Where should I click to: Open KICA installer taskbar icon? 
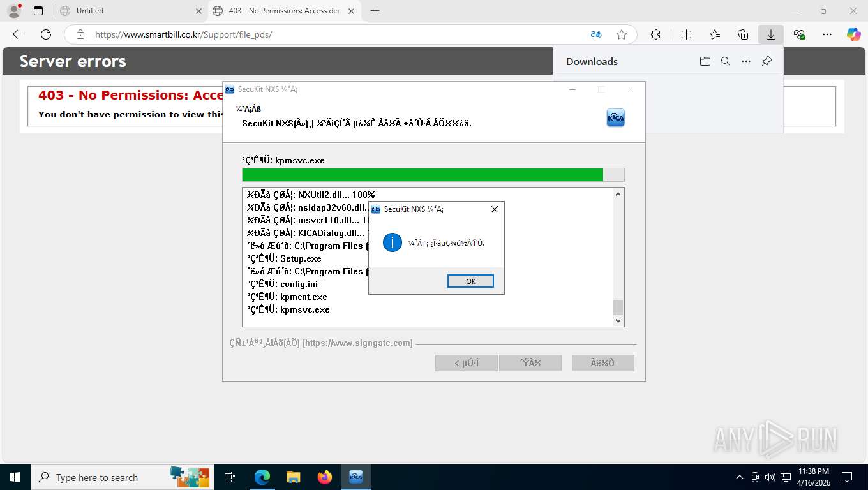coord(356,477)
